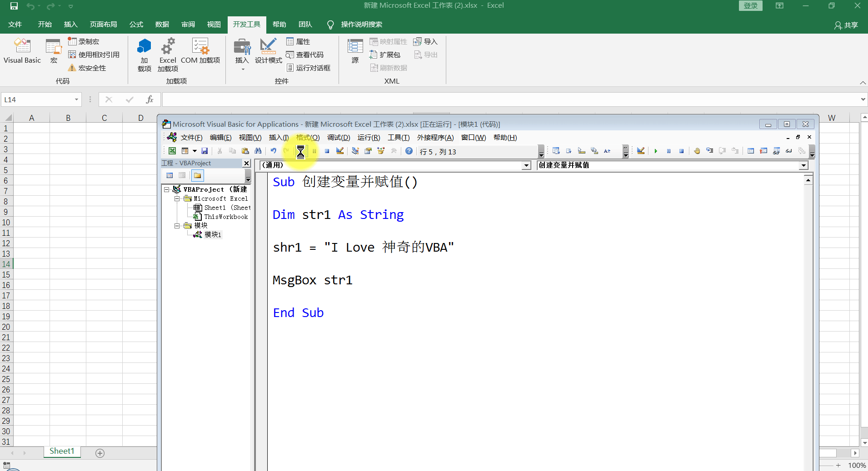Click the Reset (stop) icon in standard VBA toolbar
Viewport: 868px width, 471px height.
[327, 151]
